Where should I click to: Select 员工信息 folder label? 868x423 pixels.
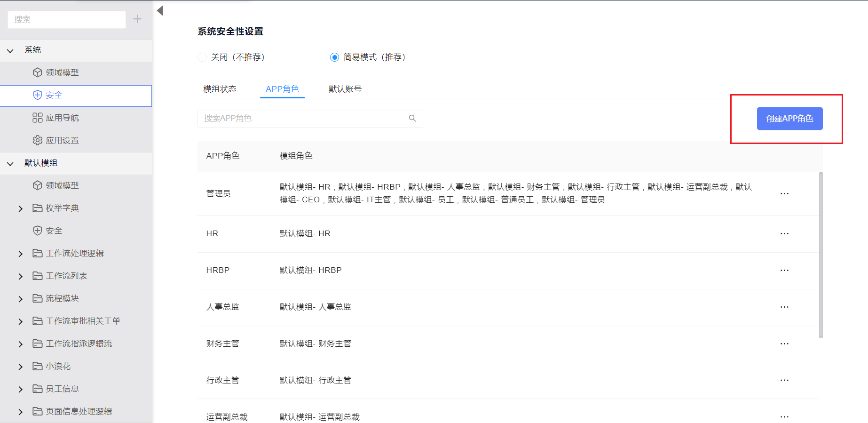pyautogui.click(x=62, y=389)
